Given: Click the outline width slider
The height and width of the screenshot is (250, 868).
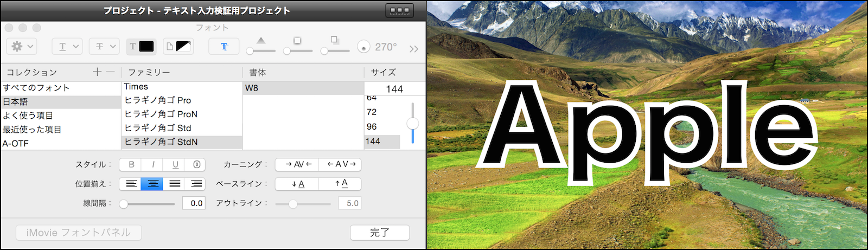Looking at the screenshot, I should 303,204.
